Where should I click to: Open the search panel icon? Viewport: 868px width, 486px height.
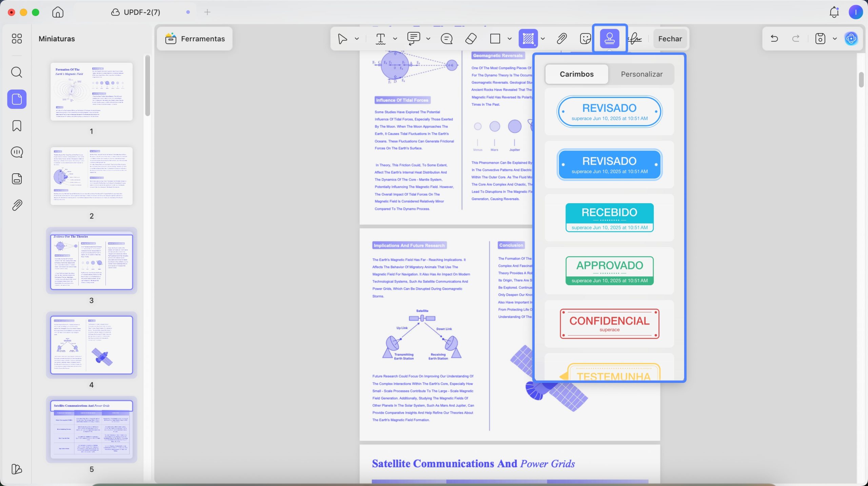coord(17,72)
